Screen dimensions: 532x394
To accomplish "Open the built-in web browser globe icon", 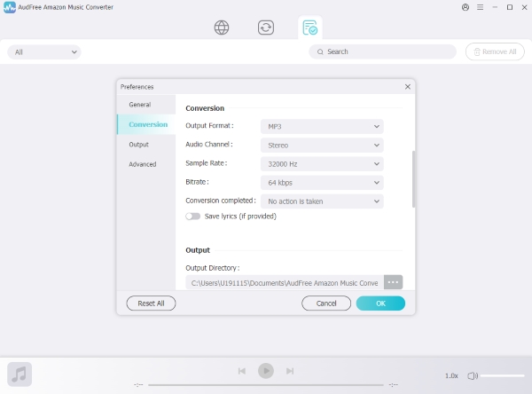I will pos(222,28).
